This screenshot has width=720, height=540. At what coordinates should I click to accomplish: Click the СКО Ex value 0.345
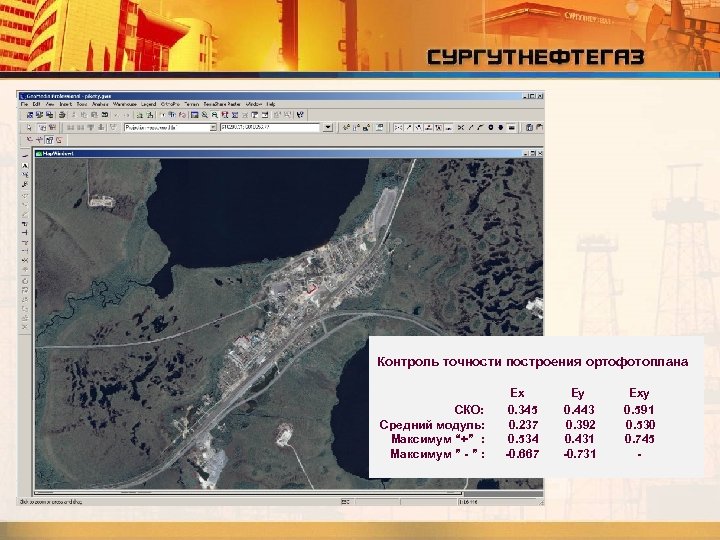pos(523,410)
